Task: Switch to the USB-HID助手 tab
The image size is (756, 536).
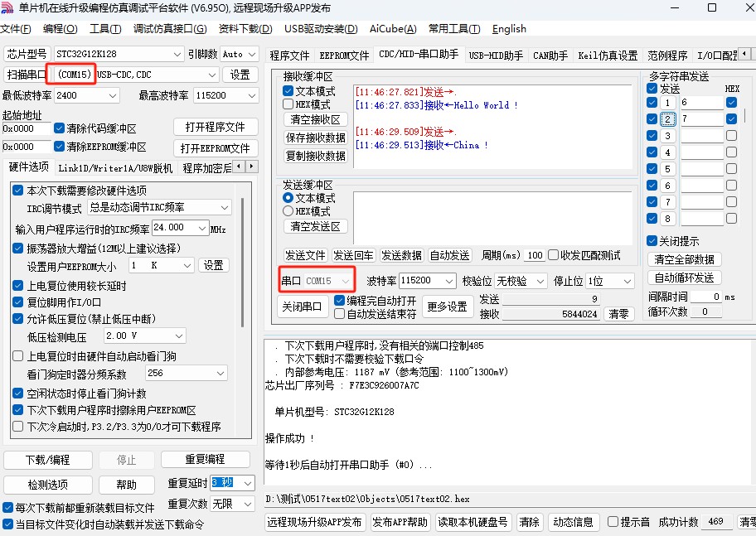Action: point(496,56)
